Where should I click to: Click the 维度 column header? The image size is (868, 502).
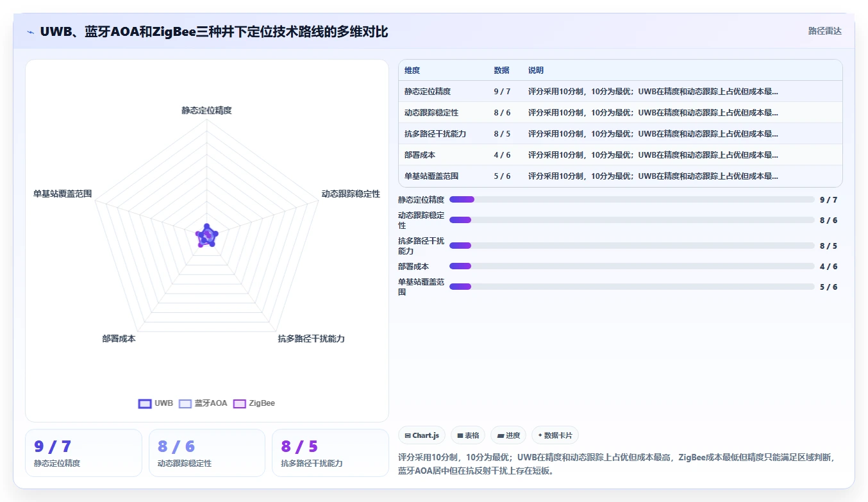point(412,71)
